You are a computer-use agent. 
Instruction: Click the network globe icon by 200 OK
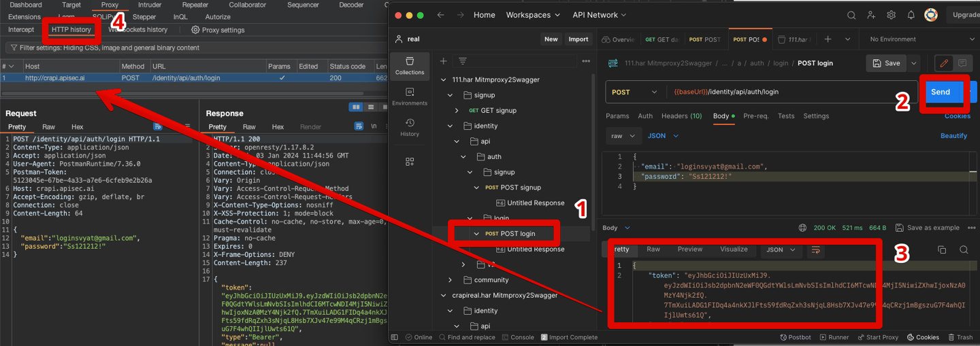pos(803,228)
